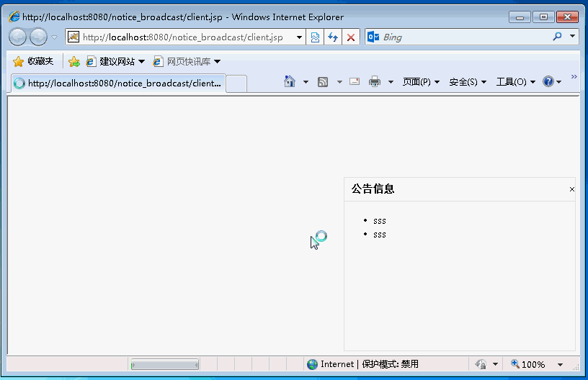Click the second sss notice item

(x=380, y=235)
